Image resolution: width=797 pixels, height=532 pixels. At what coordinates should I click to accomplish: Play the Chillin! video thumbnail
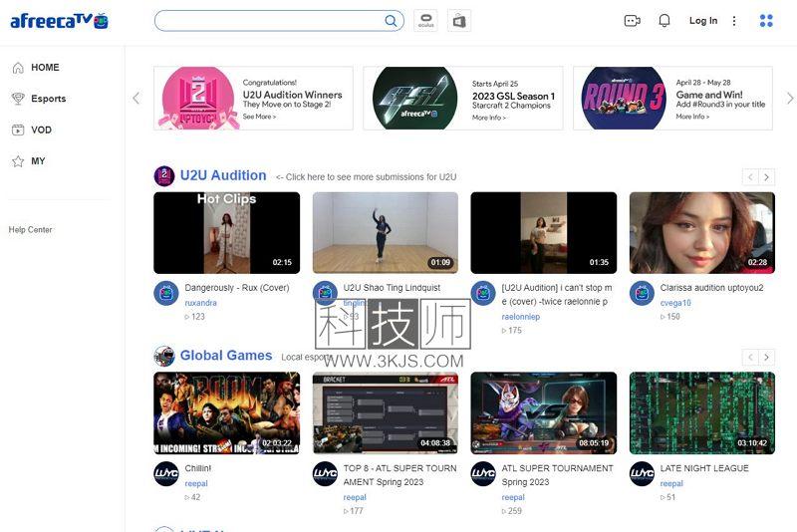coord(227,413)
